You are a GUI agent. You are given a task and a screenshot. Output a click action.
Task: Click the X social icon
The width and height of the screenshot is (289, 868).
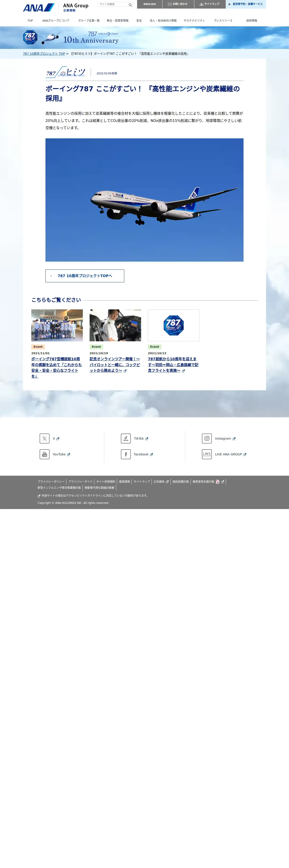point(44,438)
